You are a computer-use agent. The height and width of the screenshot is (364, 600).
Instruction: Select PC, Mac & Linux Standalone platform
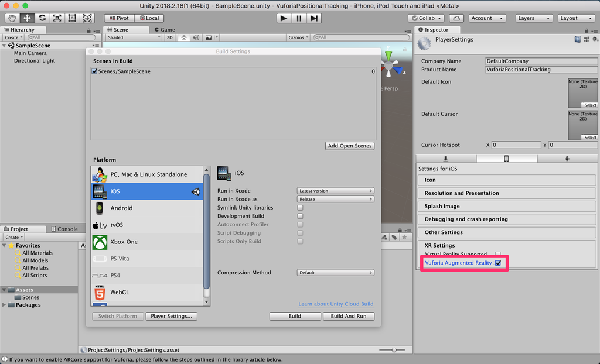click(147, 174)
